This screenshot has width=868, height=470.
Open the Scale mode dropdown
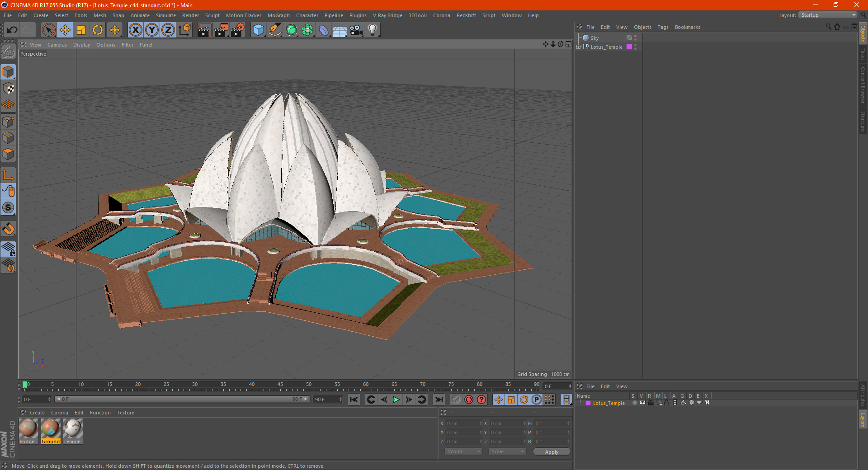click(507, 451)
